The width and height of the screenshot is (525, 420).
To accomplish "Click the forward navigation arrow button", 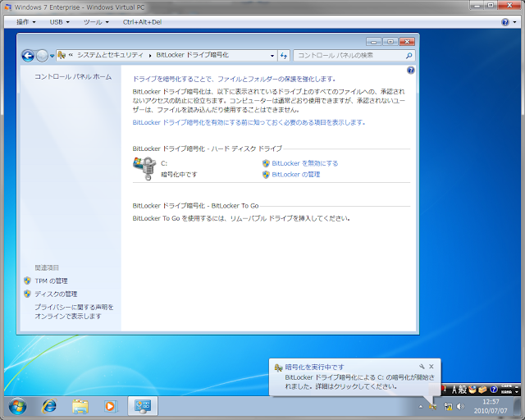I will click(x=42, y=56).
